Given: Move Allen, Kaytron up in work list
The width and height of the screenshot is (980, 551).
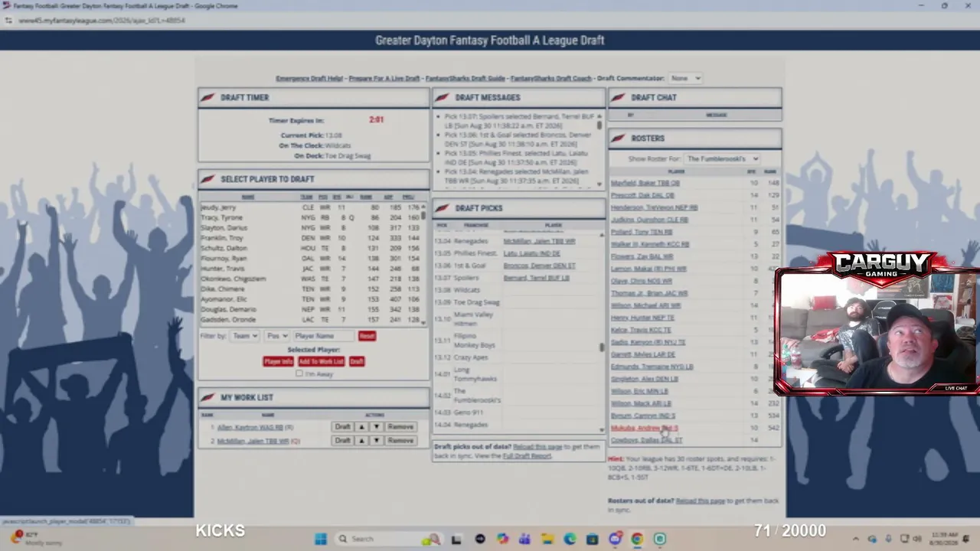Looking at the screenshot, I should pos(361,427).
